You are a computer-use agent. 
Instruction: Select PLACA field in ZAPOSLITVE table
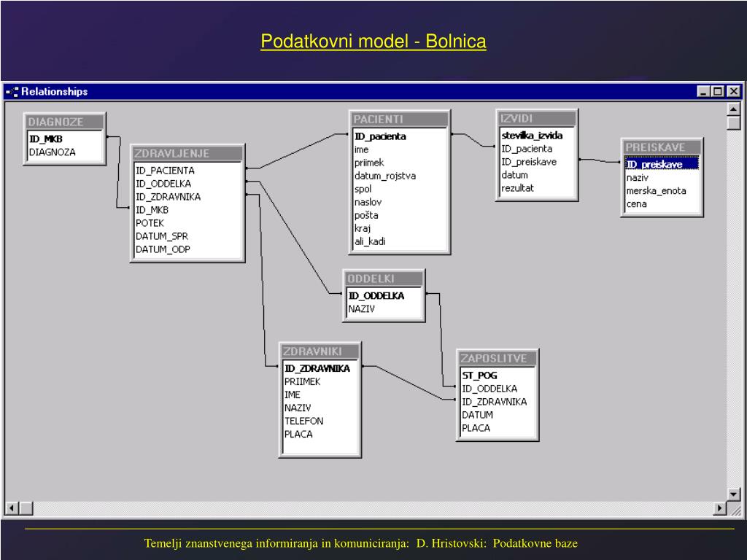pyautogui.click(x=476, y=428)
